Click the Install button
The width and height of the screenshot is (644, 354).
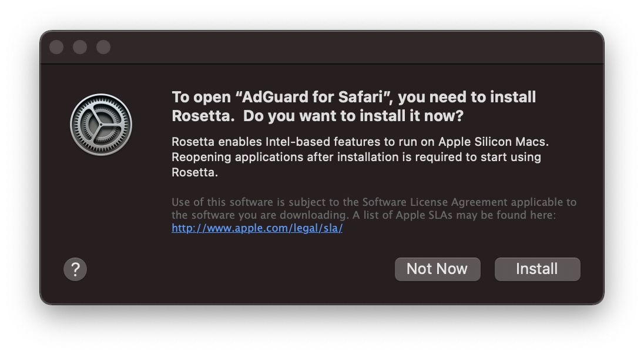click(537, 269)
